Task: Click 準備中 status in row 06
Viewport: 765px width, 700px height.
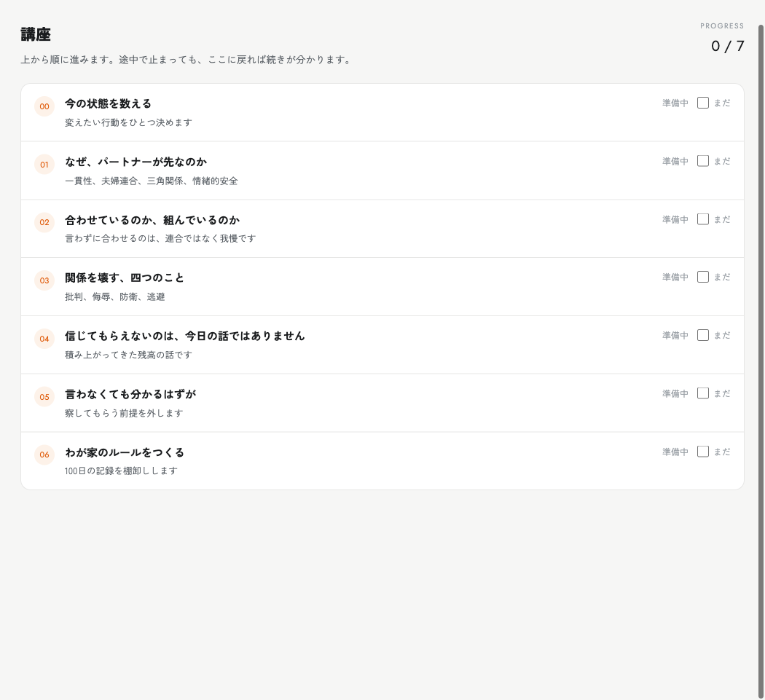Action: coord(675,452)
